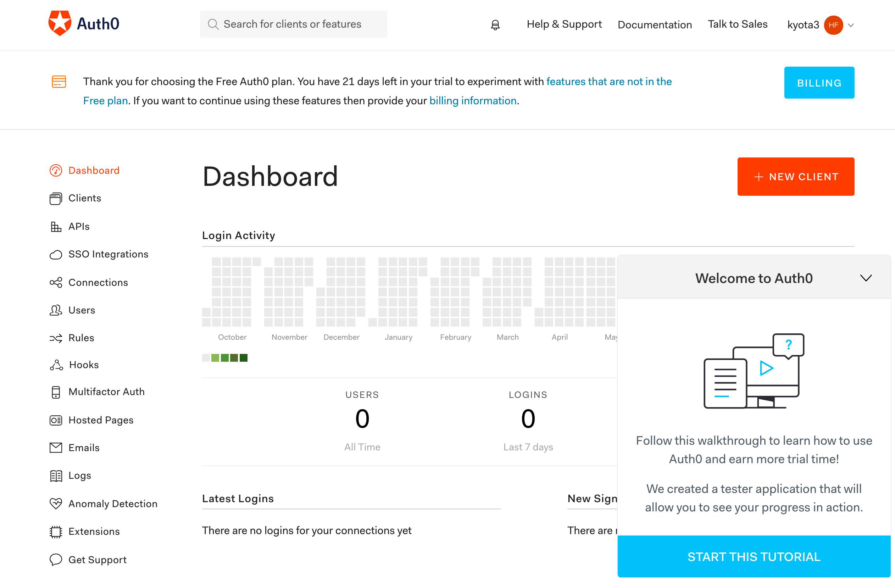Click START THIS TUTORIAL button

(x=754, y=556)
